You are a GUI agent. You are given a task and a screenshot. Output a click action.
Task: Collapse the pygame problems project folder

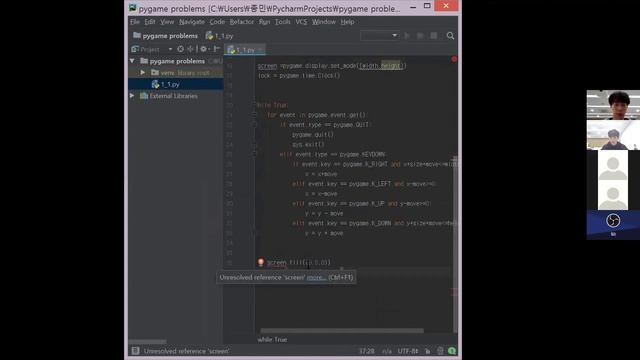click(132, 61)
